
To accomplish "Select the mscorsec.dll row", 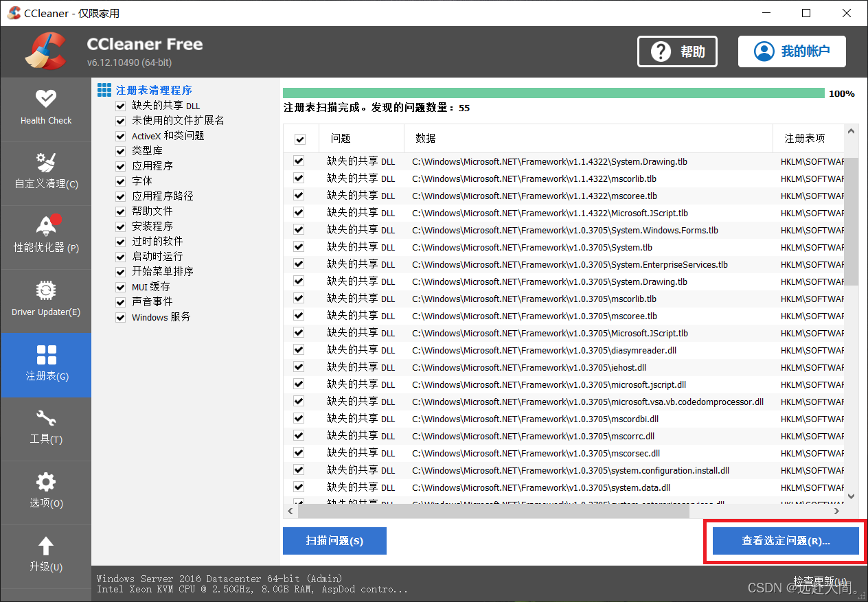I will coord(564,453).
